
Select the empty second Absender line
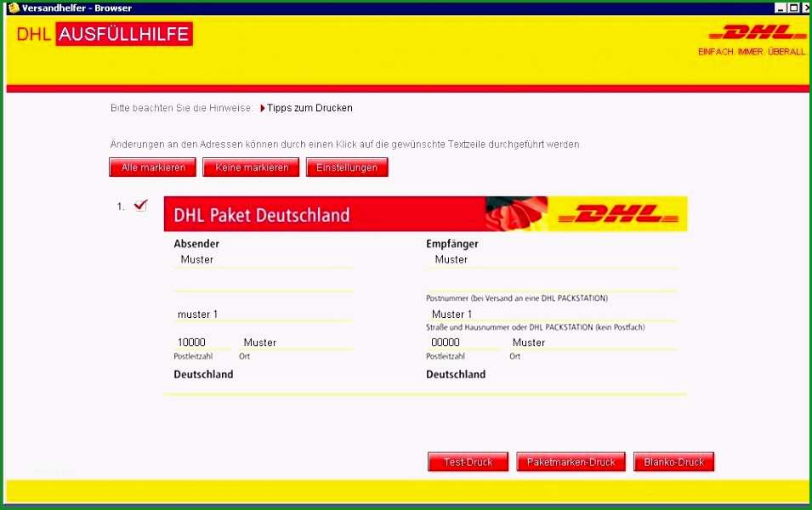click(264, 283)
